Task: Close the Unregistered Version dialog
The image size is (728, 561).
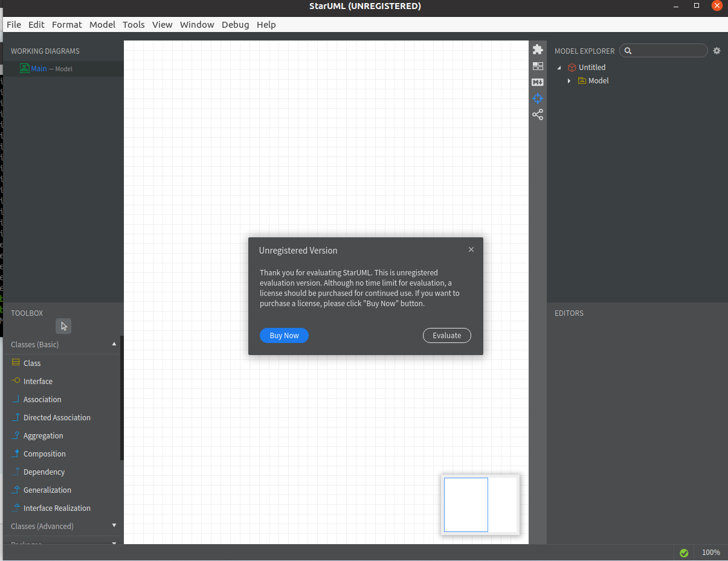Action: click(471, 249)
